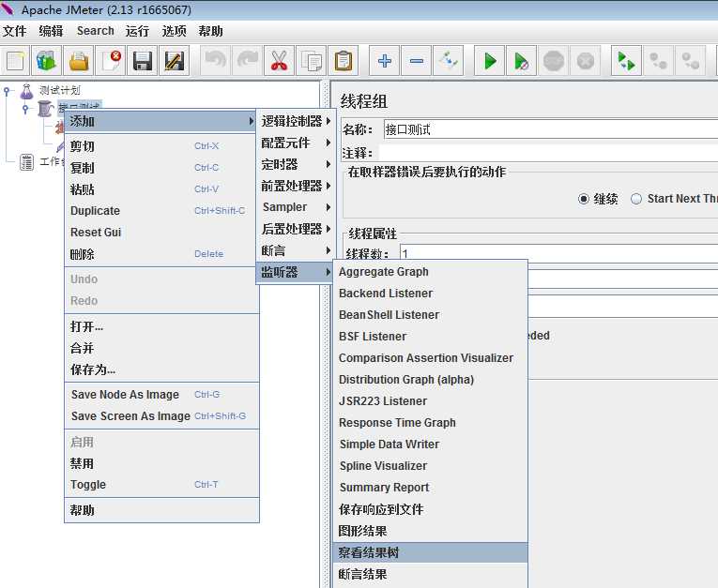This screenshot has width=718, height=588.
Task: Open the Templates toolbar icon
Action: coord(46,60)
